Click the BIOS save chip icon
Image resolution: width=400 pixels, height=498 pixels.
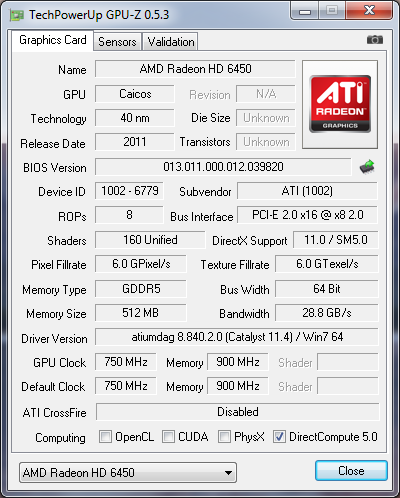tap(367, 167)
